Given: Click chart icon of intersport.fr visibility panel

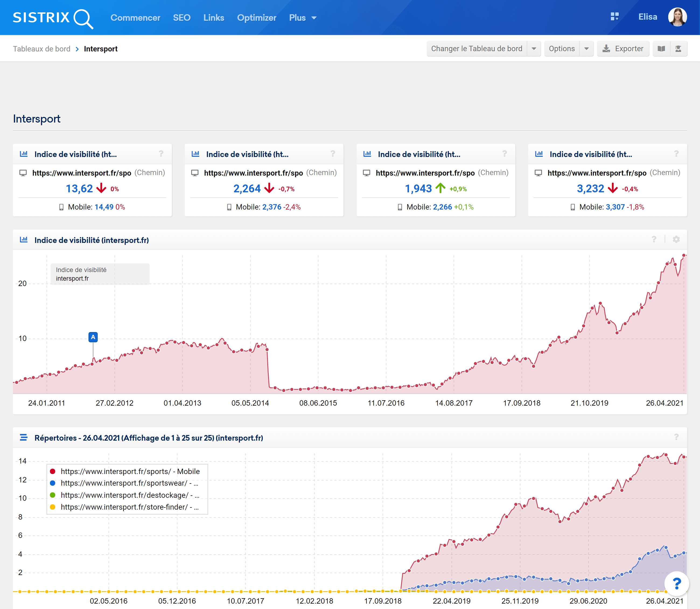Looking at the screenshot, I should pos(24,240).
